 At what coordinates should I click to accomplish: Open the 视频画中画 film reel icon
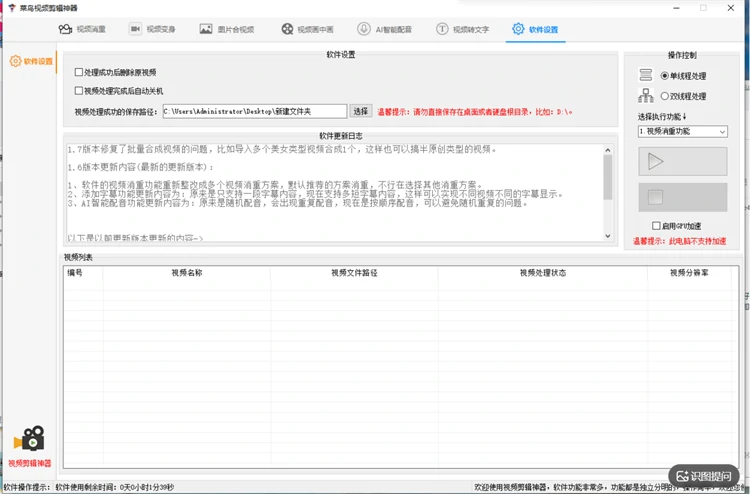287,29
